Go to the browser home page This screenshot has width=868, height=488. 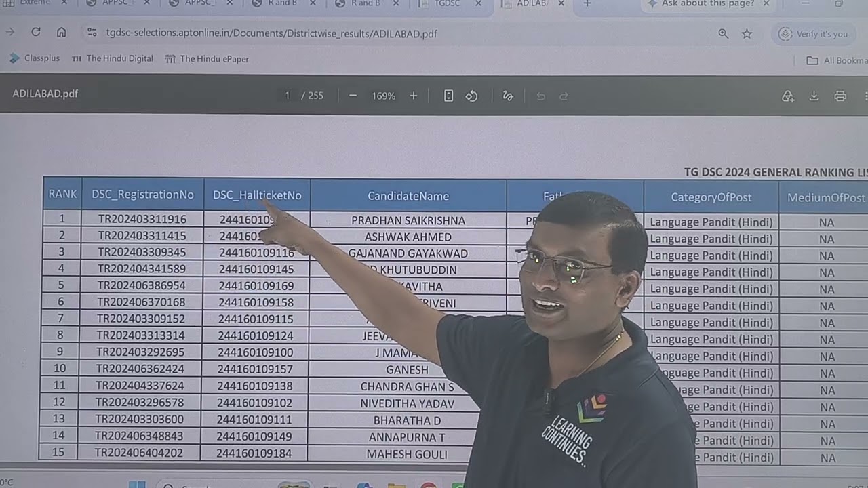click(x=61, y=33)
